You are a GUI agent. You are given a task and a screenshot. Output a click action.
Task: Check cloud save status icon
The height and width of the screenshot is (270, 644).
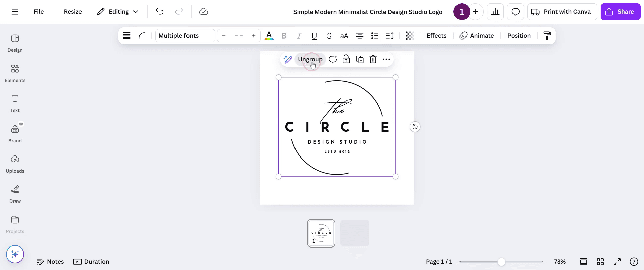204,12
